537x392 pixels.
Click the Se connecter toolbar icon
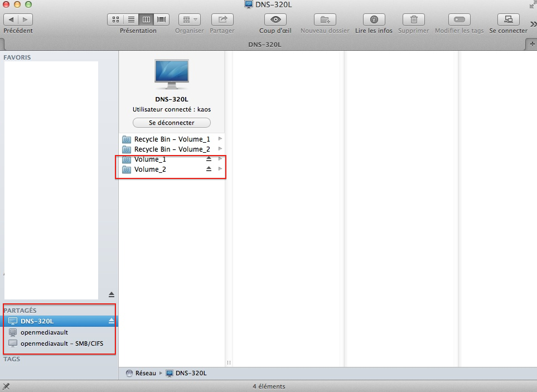pos(508,20)
